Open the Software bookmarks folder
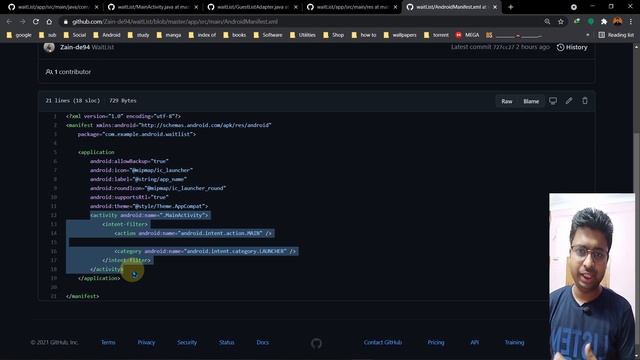The height and width of the screenshot is (360, 640). pyautogui.click(x=268, y=35)
